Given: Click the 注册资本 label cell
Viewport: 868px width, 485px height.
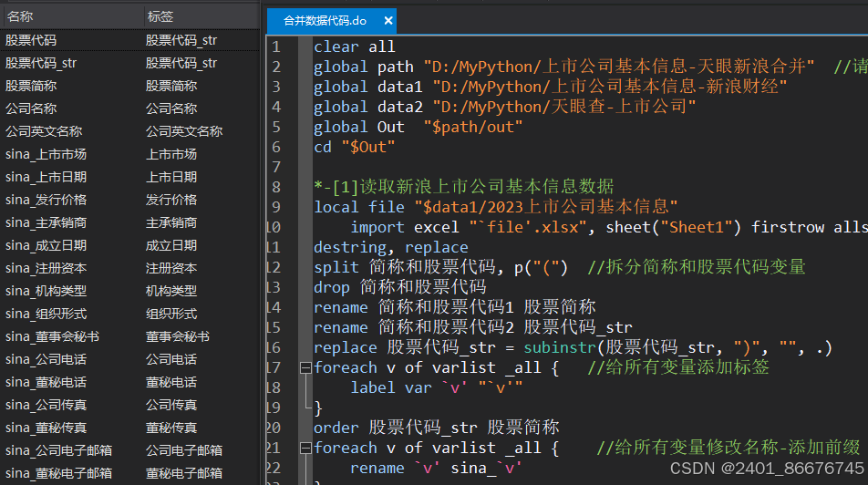Looking at the screenshot, I should pyautogui.click(x=171, y=267).
